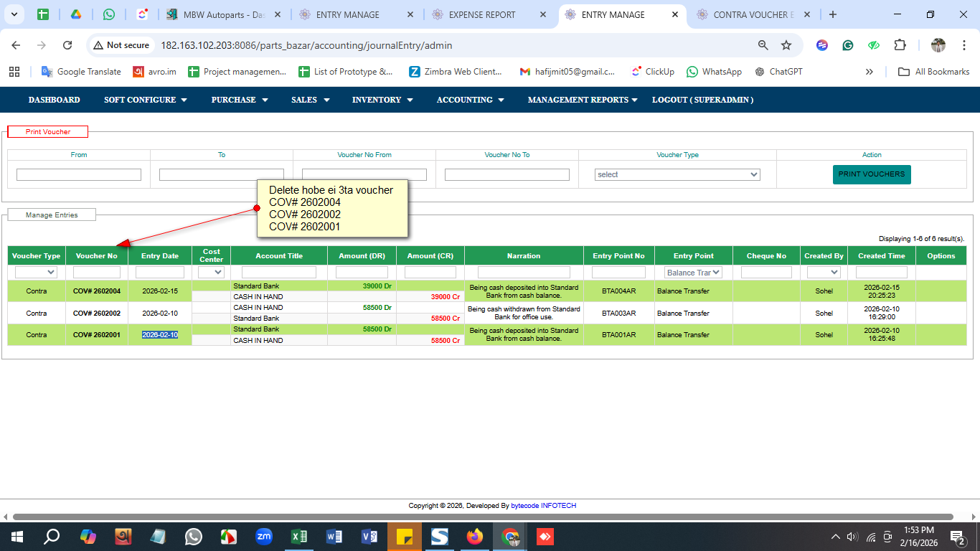Open a new browser tab
This screenshot has height=551, width=980.
(832, 14)
